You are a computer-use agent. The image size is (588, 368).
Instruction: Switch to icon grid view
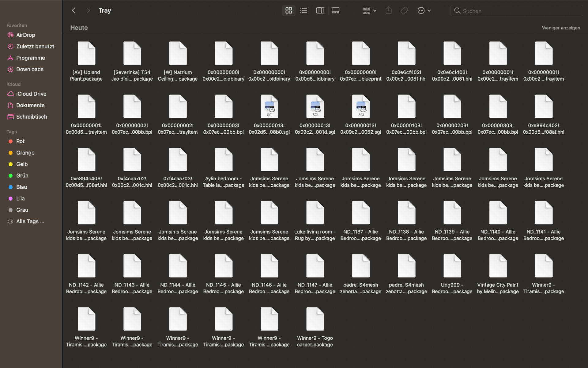[288, 11]
